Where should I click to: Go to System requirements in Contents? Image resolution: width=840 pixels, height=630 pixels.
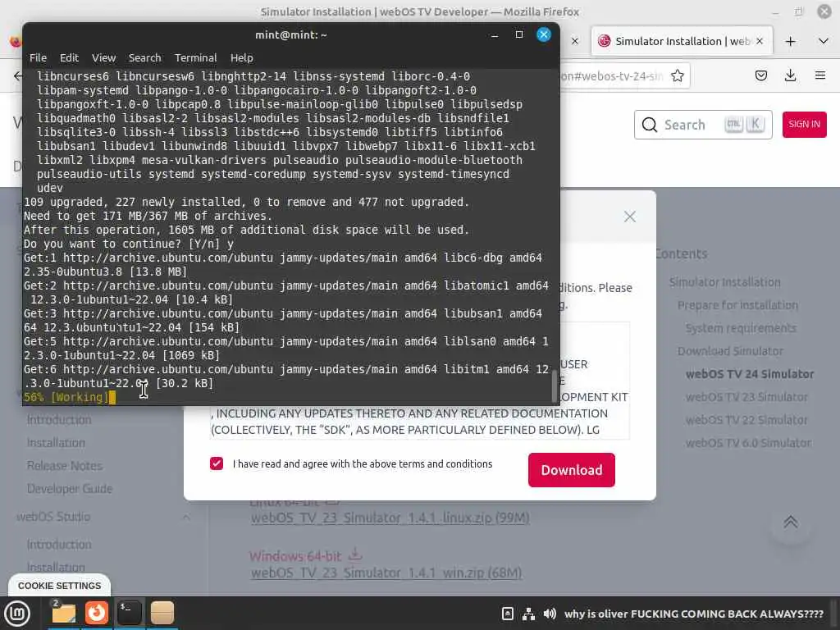(x=741, y=328)
